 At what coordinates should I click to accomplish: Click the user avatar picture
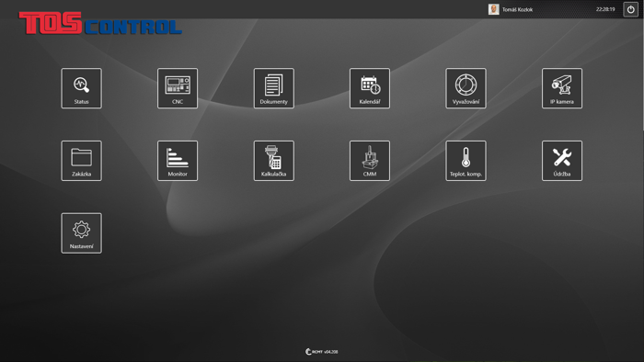(x=494, y=9)
